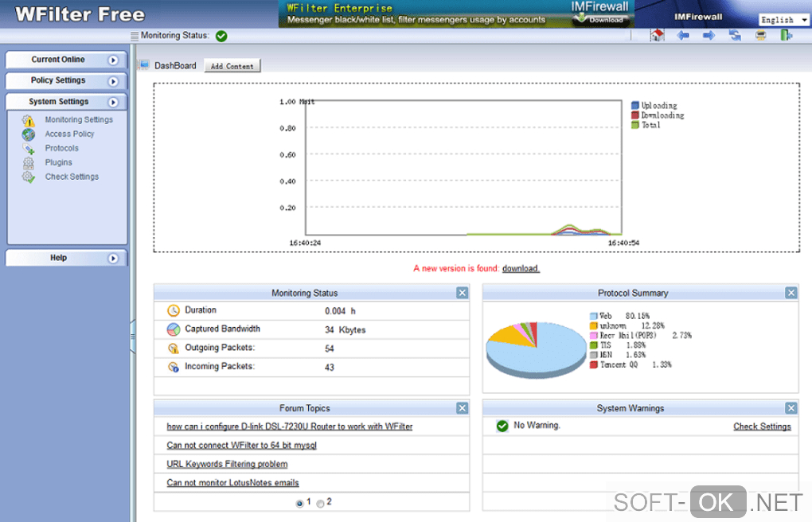812x522 pixels.
Task: Go to the home page icon
Action: point(657,35)
